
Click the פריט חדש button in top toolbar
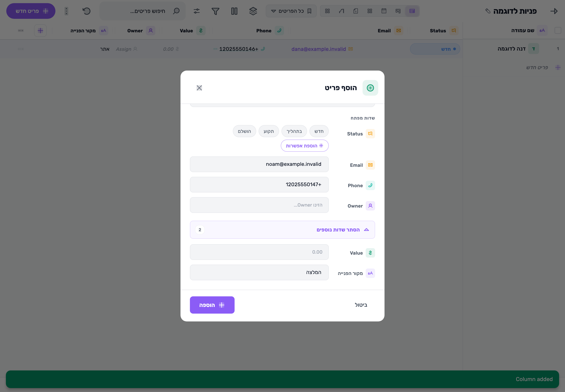coord(31,11)
